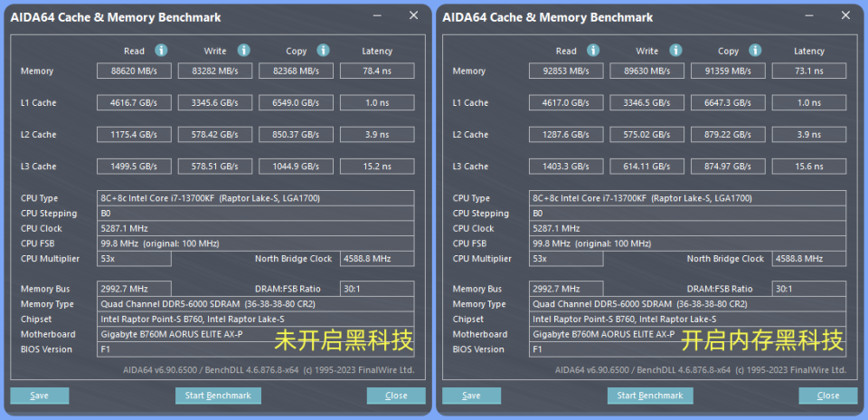Click the Read info icon in right window
The image size is (868, 420).
[593, 51]
